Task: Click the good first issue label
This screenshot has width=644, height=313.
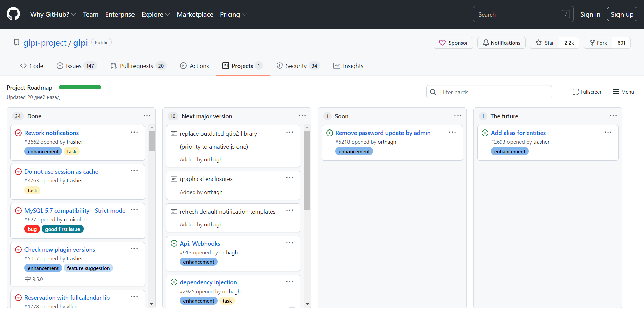Action: 63,229
